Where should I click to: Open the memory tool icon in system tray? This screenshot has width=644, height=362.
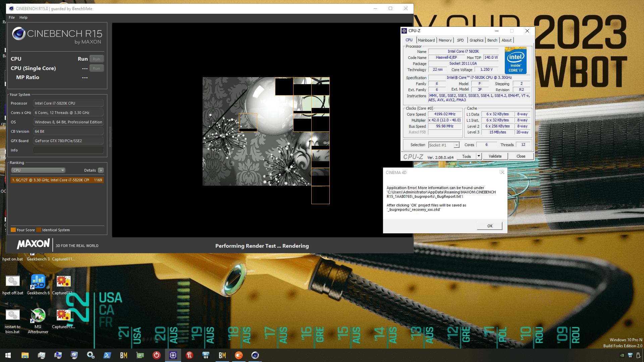pyautogui.click(x=630, y=355)
